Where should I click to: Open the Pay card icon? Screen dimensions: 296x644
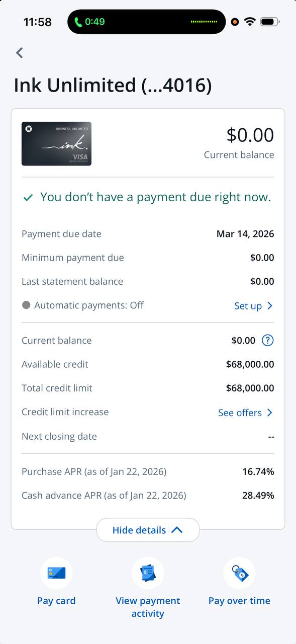coord(56,573)
